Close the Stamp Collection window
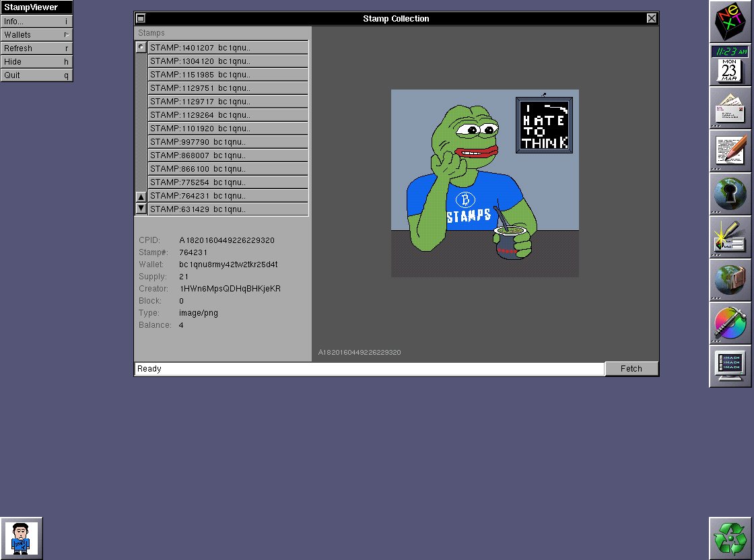 pos(652,18)
